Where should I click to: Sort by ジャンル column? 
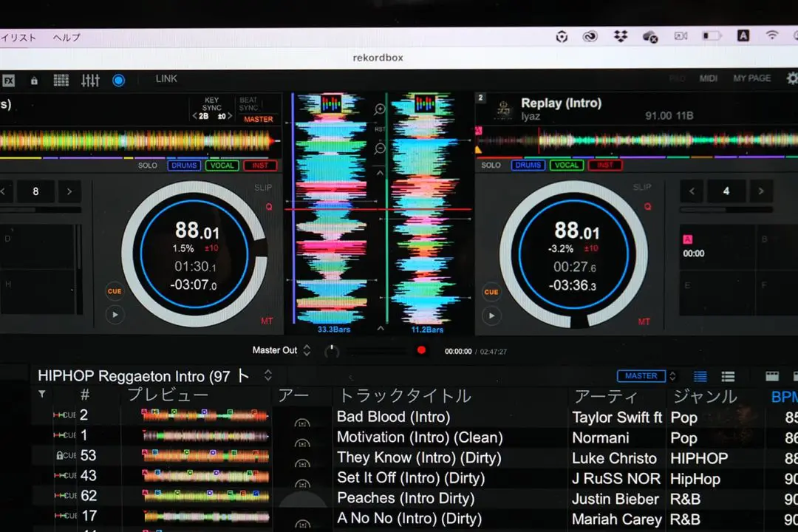point(705,397)
